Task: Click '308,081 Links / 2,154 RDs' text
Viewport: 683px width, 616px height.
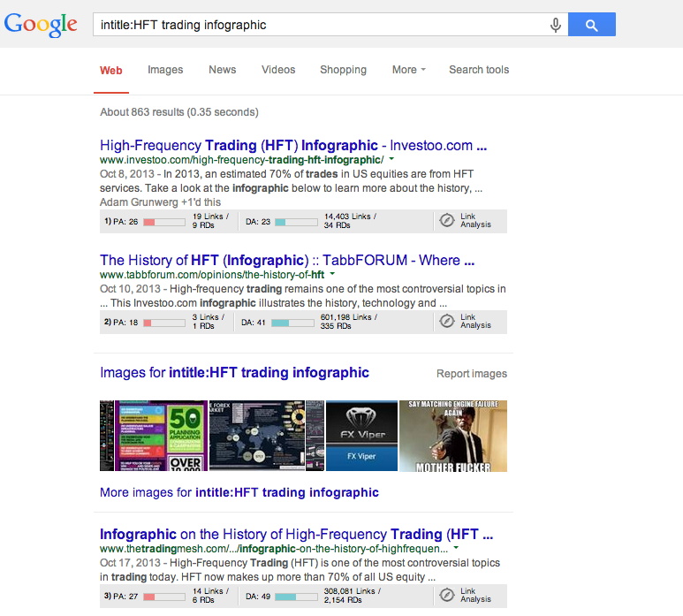Action: pos(352,596)
